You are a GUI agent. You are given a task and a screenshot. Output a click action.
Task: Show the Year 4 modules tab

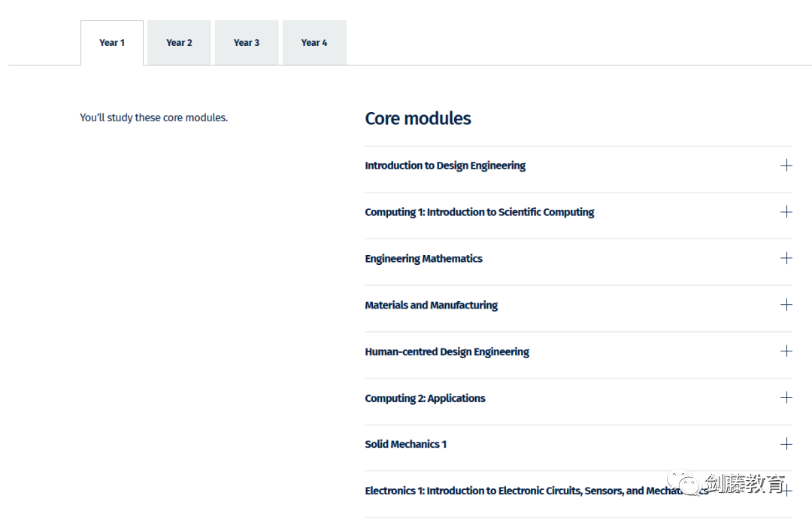pos(314,43)
